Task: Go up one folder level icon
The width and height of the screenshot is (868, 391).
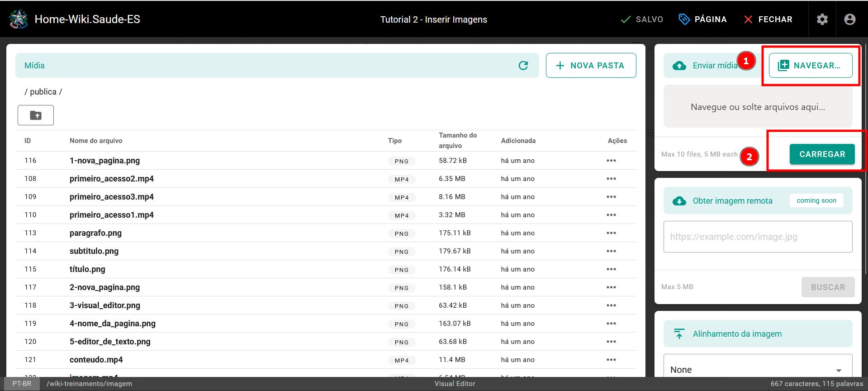Action: click(36, 115)
